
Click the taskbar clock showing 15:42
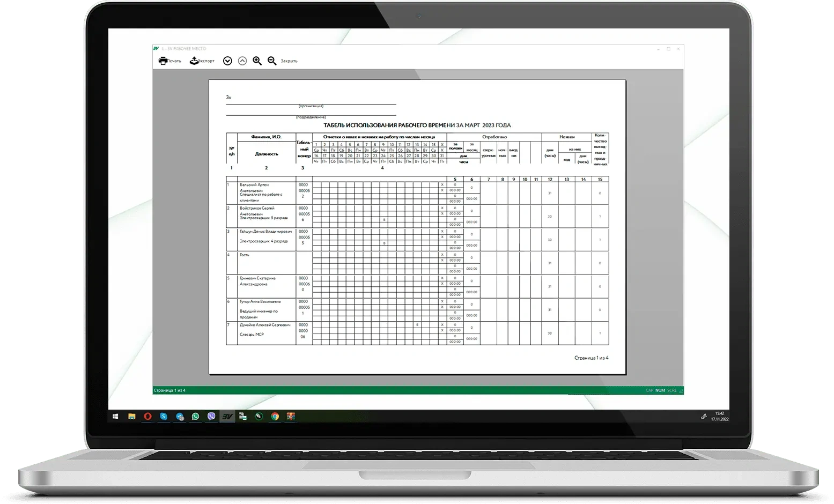pyautogui.click(x=719, y=416)
